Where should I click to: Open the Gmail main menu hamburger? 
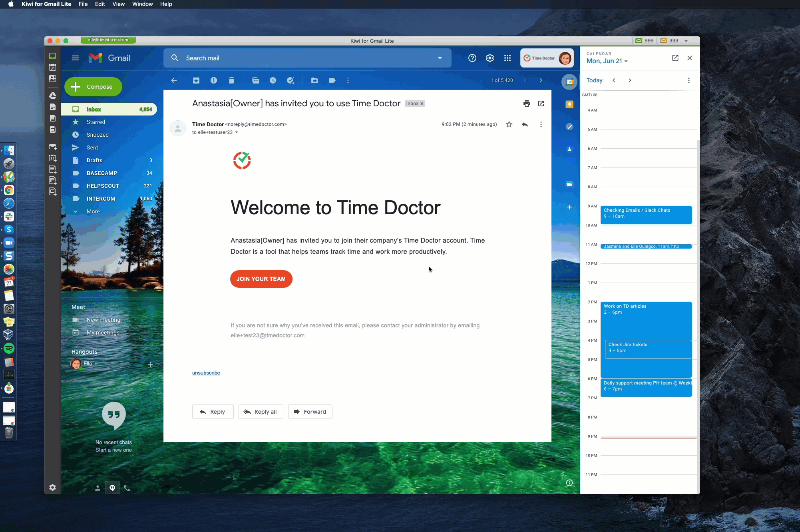click(x=76, y=58)
